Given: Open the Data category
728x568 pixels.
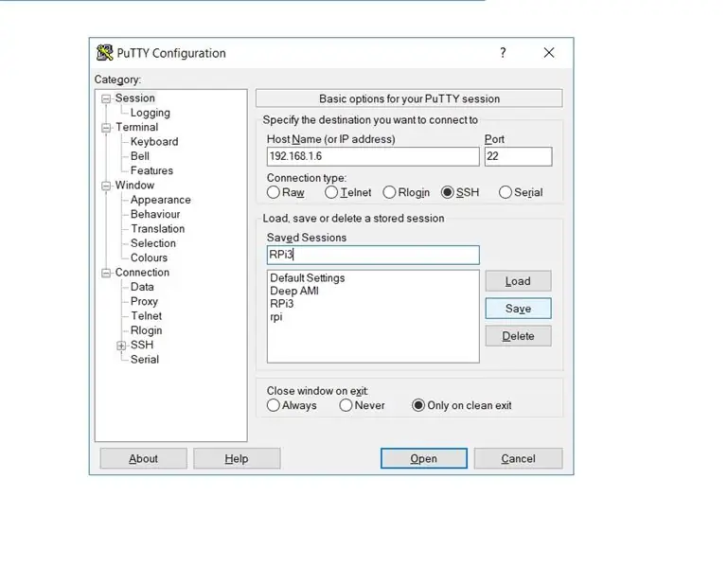Looking at the screenshot, I should [x=142, y=287].
